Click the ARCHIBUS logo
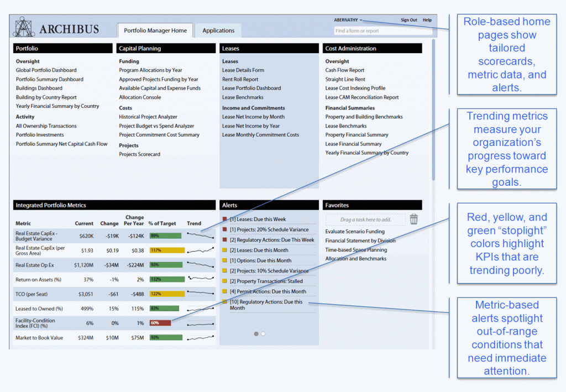The image size is (566, 392). pyautogui.click(x=56, y=28)
